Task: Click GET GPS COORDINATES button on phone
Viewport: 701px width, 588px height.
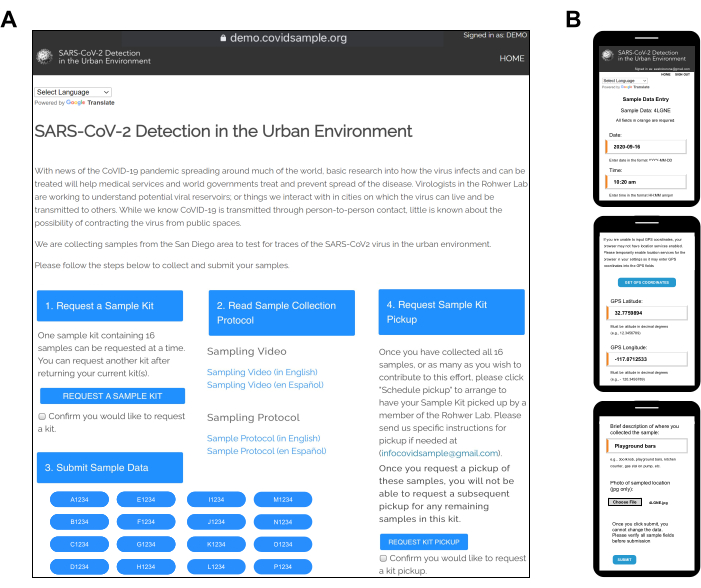Action: (x=646, y=282)
